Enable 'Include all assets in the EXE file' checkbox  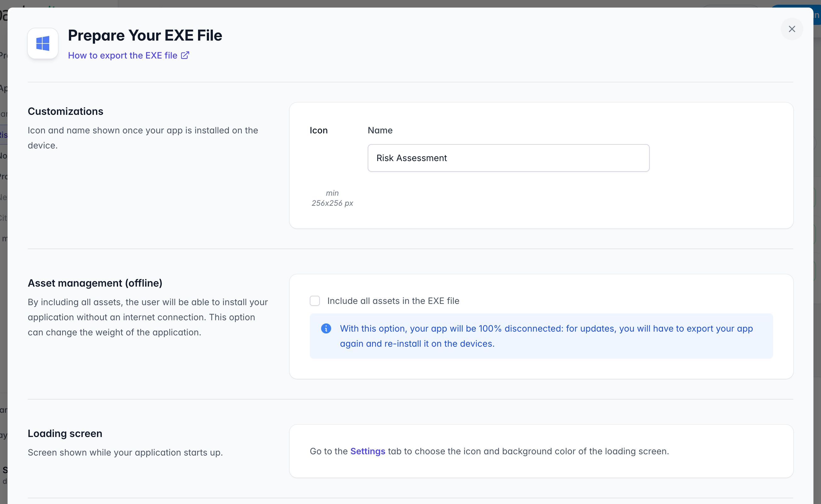pos(315,301)
